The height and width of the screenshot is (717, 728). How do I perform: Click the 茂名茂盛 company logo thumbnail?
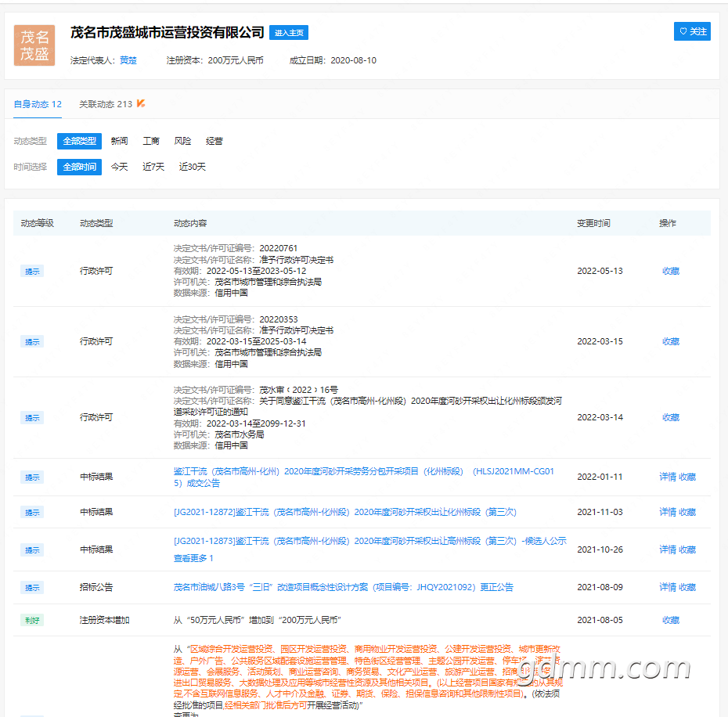(x=34, y=45)
